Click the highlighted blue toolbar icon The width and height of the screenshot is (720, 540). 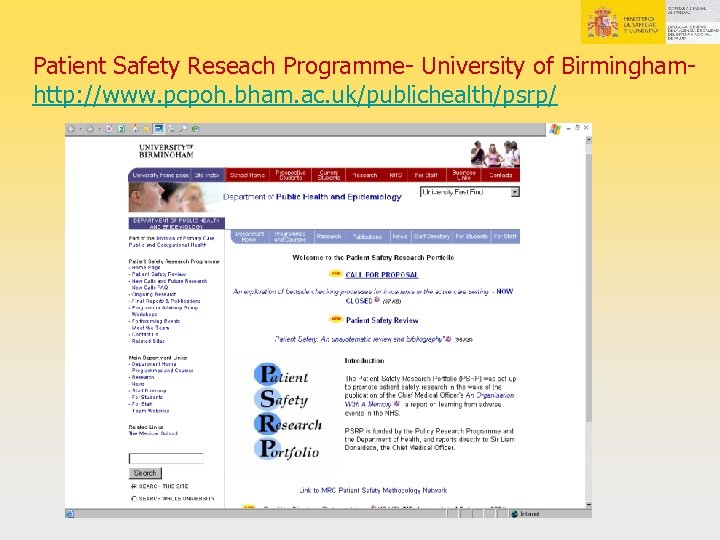(158, 129)
